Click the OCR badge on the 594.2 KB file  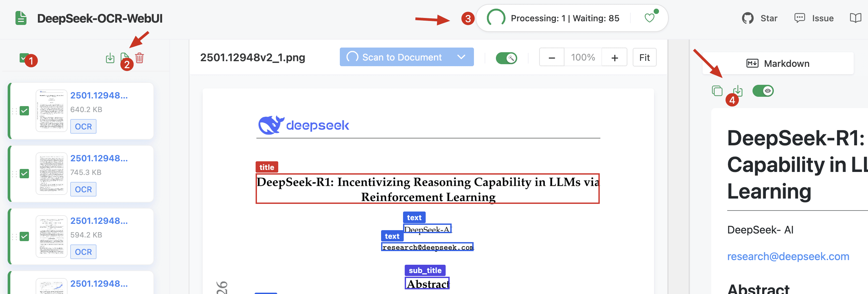pyautogui.click(x=83, y=252)
